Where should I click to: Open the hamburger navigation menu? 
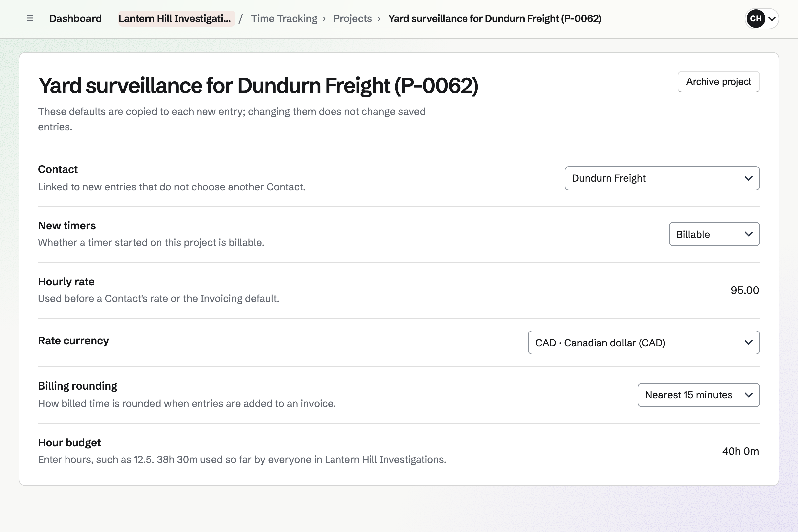point(30,18)
